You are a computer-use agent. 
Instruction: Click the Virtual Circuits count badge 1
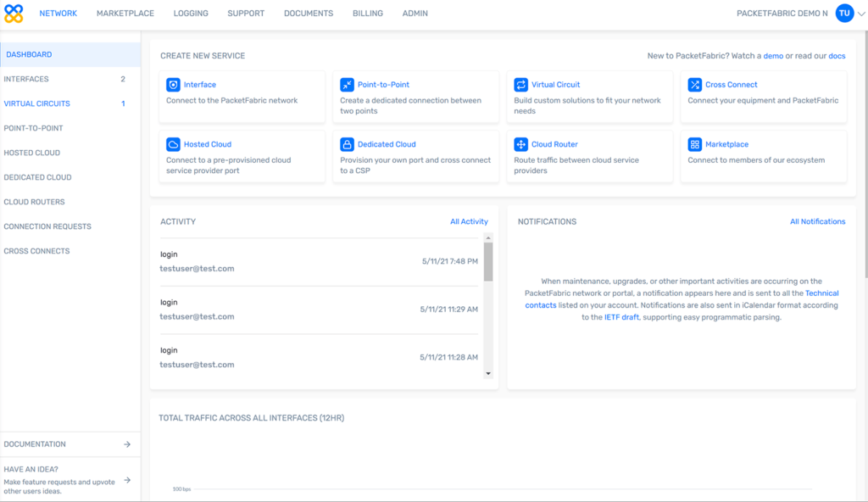123,103
